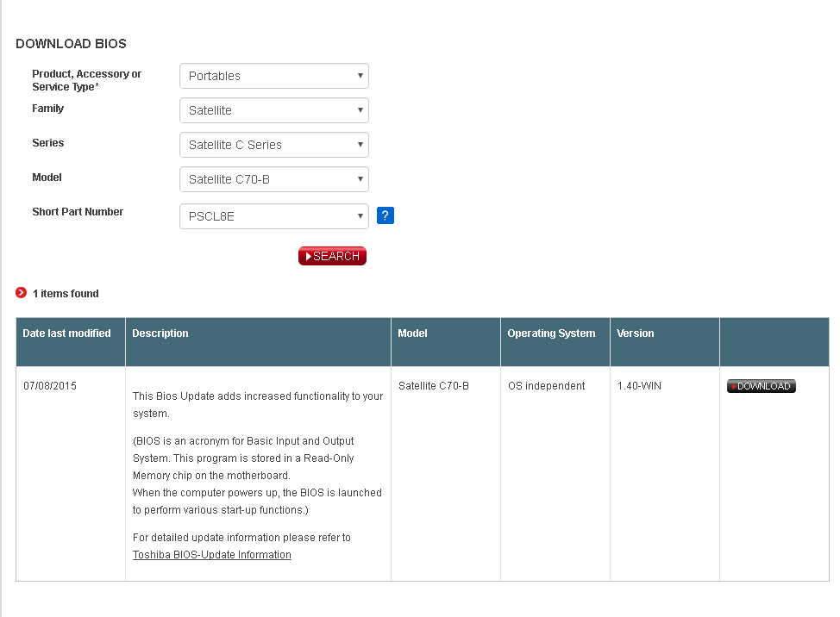The image size is (840, 617).
Task: Click the DOWNLOAD BIOS heading
Action: point(71,44)
